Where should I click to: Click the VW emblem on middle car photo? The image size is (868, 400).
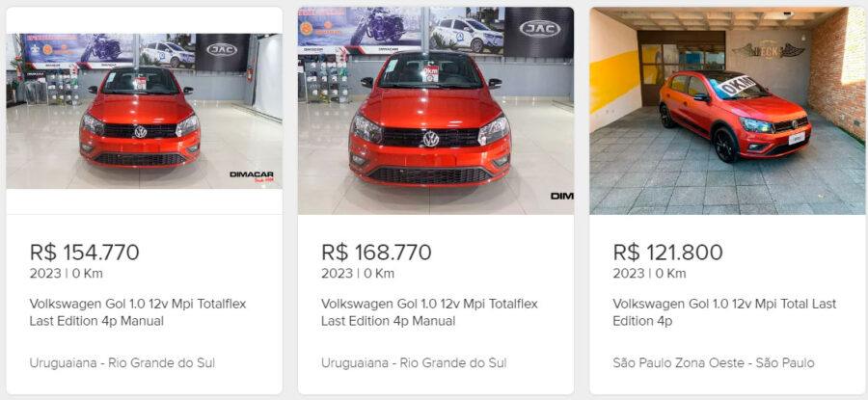[431, 139]
